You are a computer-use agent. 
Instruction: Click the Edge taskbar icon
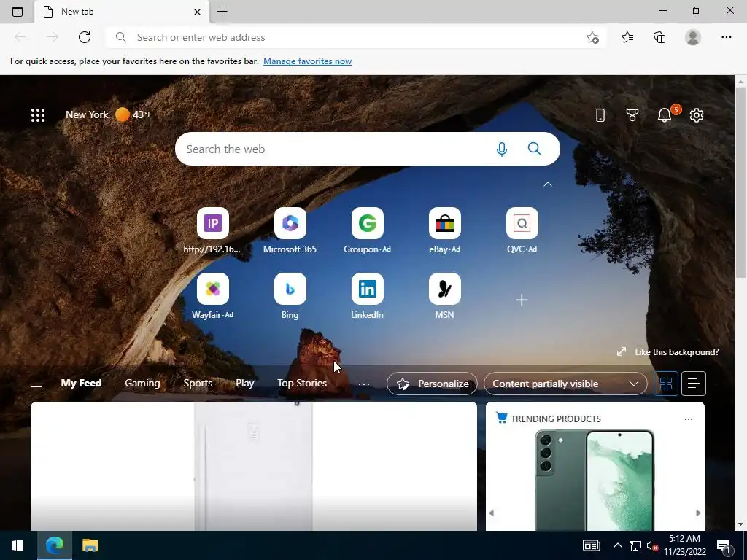tap(54, 545)
